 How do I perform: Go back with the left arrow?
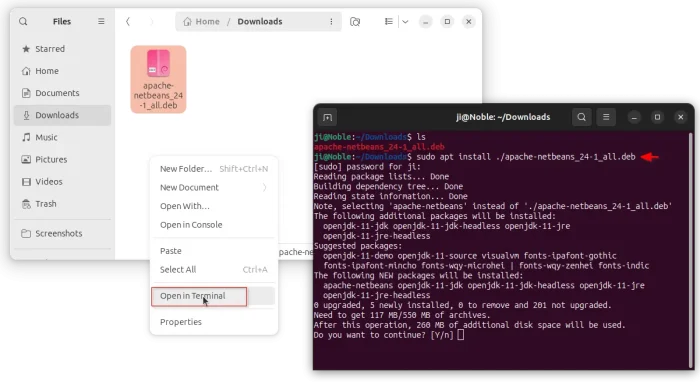pos(128,21)
